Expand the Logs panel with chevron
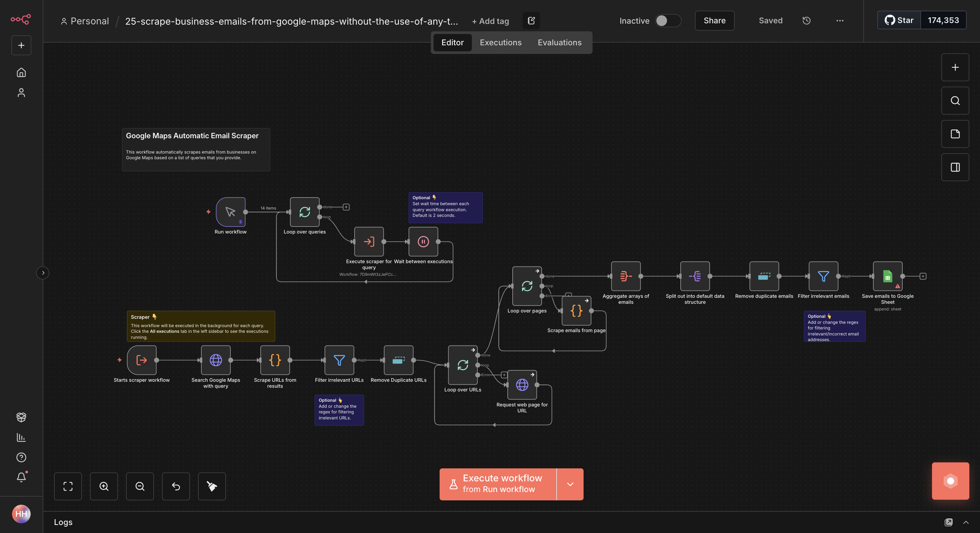Screen dimensions: 980x533 coord(966,522)
